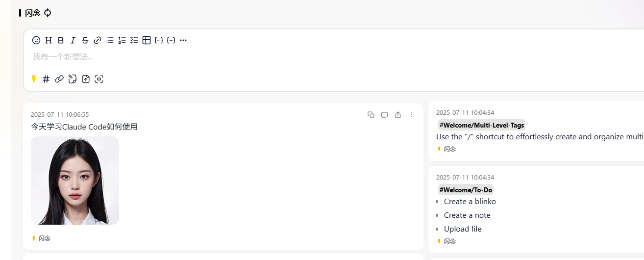Toggle italic formatting in the editor

pyautogui.click(x=73, y=40)
